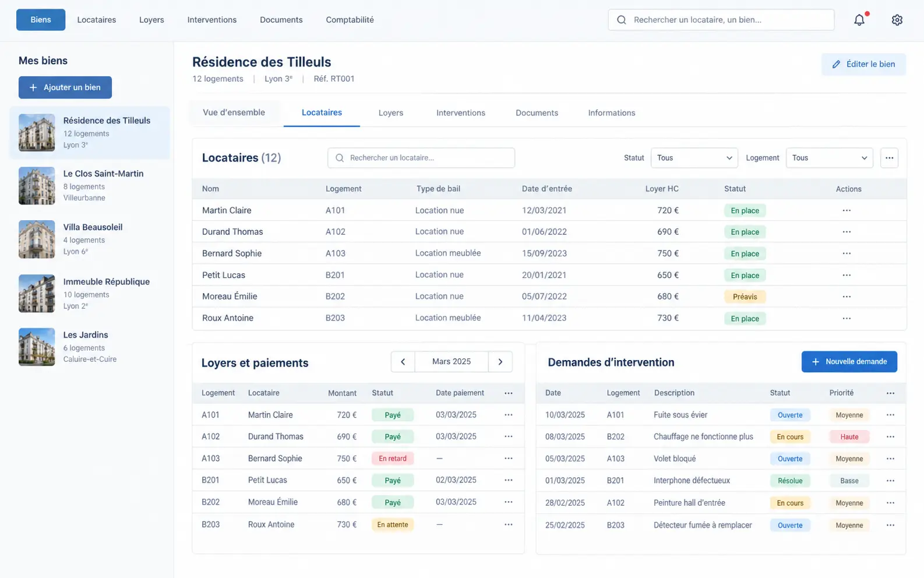Click En attente badge for Roux Antoine
Viewport: 924px width, 578px height.
[x=393, y=524]
